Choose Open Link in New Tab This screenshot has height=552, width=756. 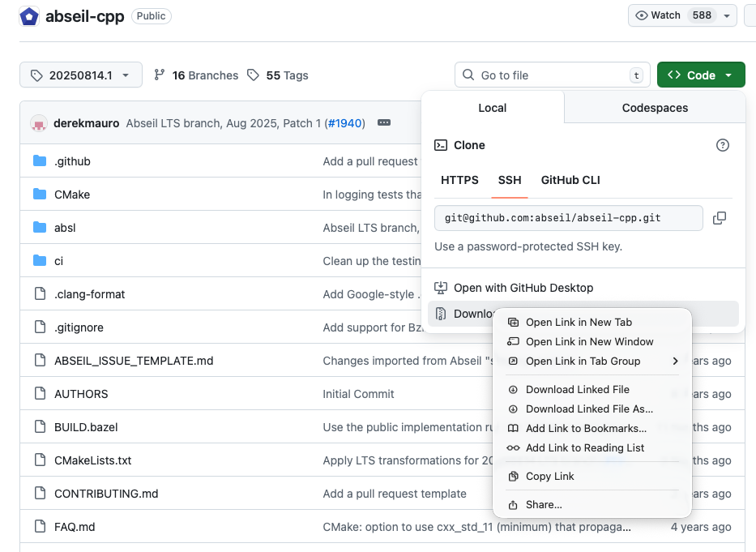(x=579, y=322)
